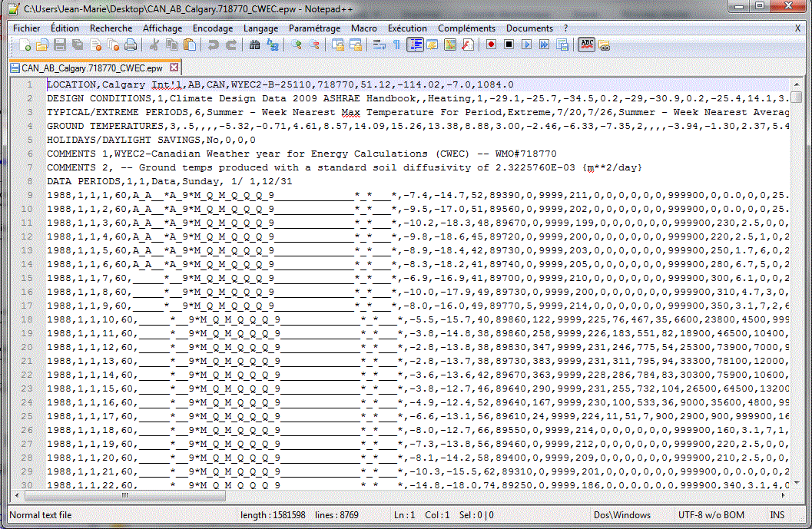Toggle show all characters pilcrow button
The height and width of the screenshot is (529, 812).
click(396, 45)
